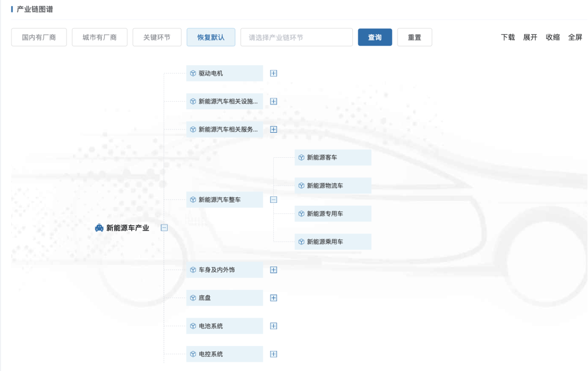This screenshot has width=588, height=371.
Task: Select the 城市有厂商 filter
Action: (100, 37)
